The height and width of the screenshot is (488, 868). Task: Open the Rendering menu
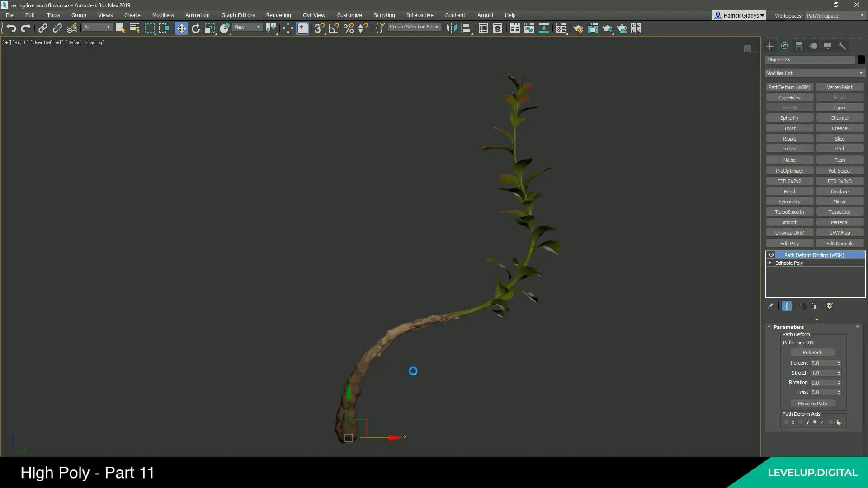[x=278, y=15]
